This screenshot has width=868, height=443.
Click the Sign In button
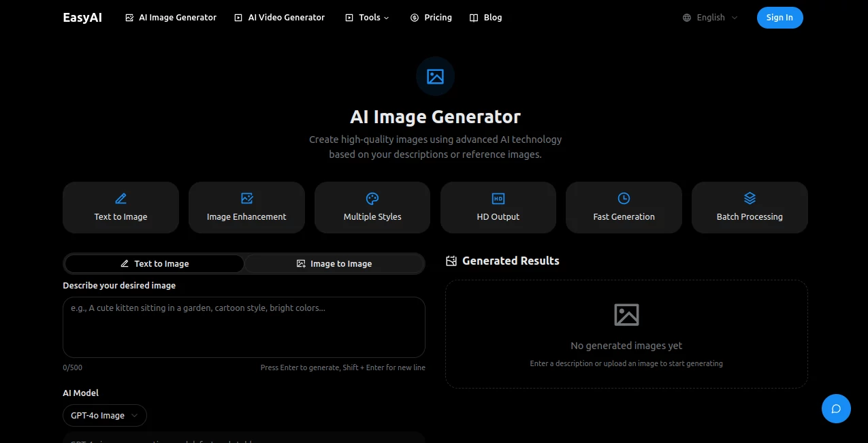(x=779, y=18)
